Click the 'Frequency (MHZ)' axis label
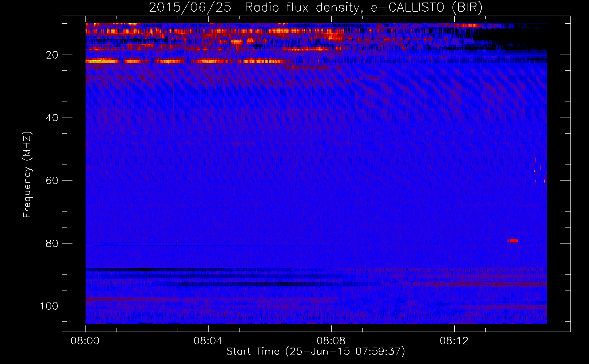Screen dimensions: 589x364 click(27, 175)
